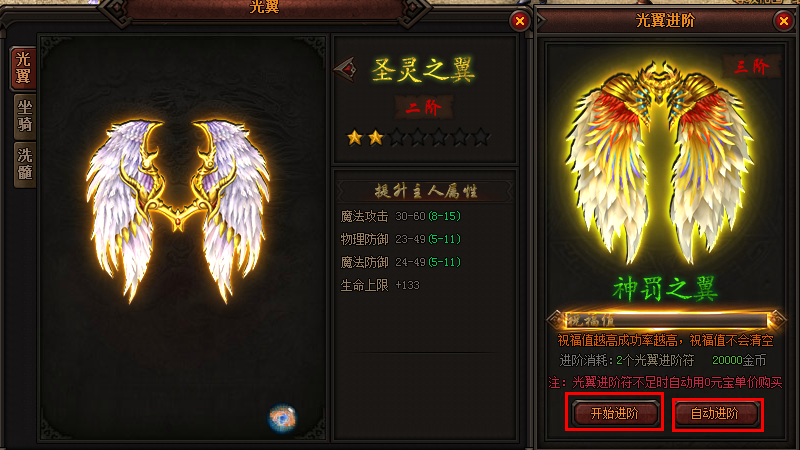
Task: Switch to the 洗髓 side tab
Action: click(x=24, y=164)
